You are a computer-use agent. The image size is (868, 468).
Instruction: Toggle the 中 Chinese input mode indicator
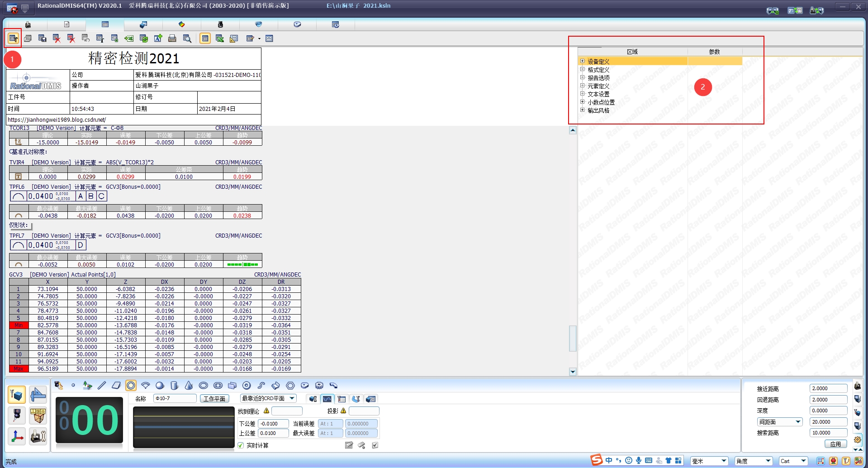click(x=609, y=460)
